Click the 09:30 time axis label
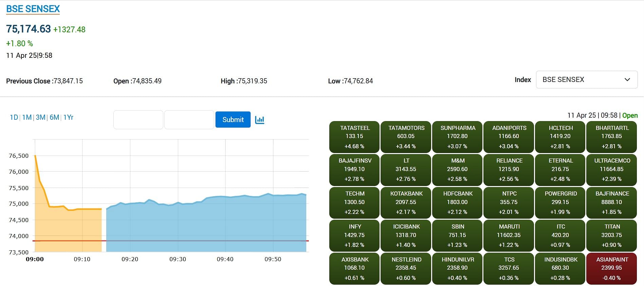 (178, 259)
